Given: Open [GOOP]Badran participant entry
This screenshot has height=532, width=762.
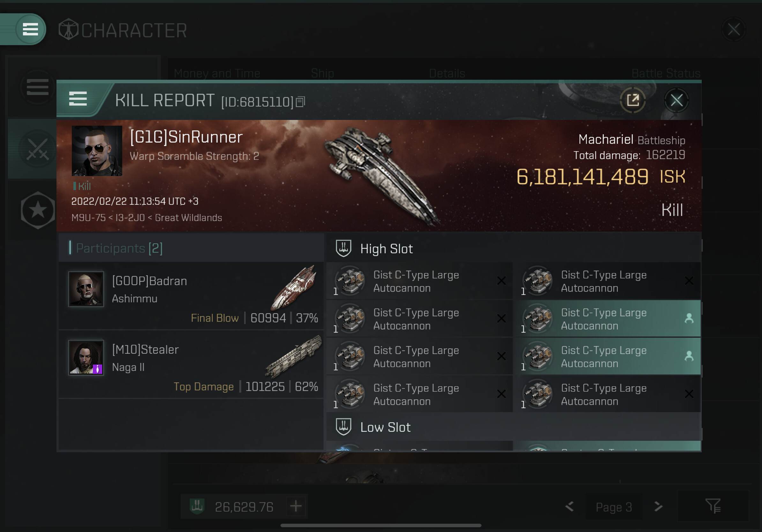Looking at the screenshot, I should 191,296.
